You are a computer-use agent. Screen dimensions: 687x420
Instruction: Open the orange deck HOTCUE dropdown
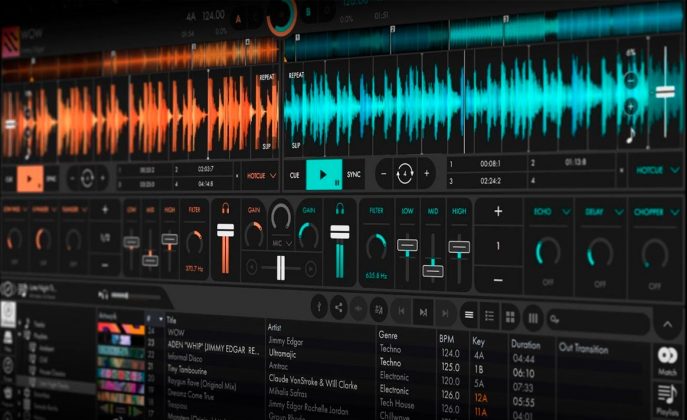point(261,176)
